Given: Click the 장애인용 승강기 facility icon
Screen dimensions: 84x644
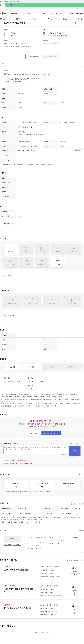Looking at the screenshot, I should pos(32,301).
